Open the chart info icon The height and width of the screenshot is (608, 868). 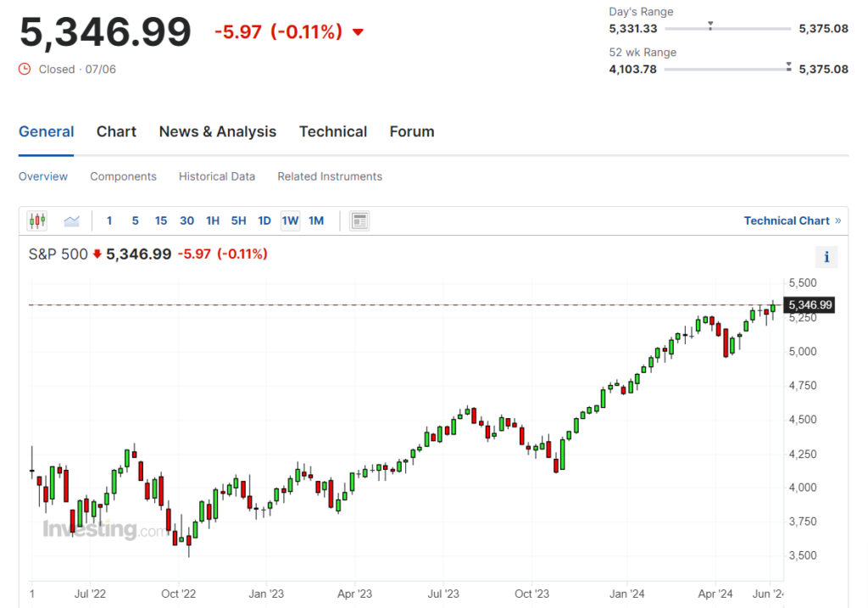[826, 256]
